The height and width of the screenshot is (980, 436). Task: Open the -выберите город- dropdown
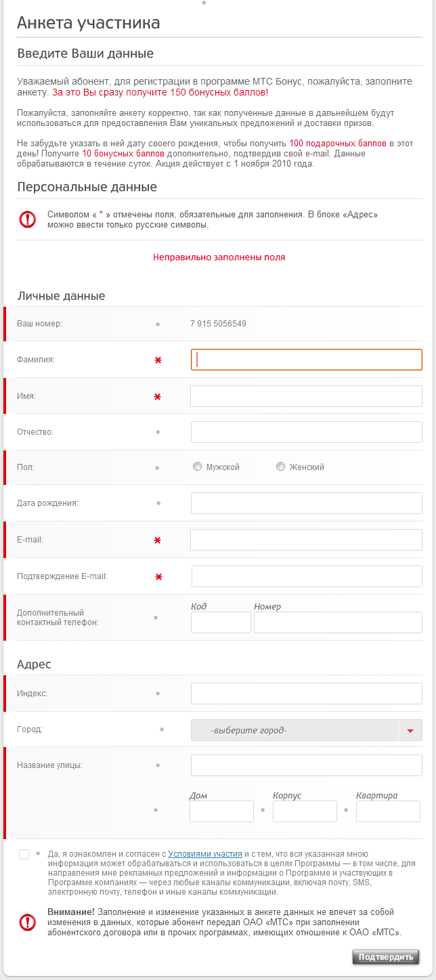307,730
